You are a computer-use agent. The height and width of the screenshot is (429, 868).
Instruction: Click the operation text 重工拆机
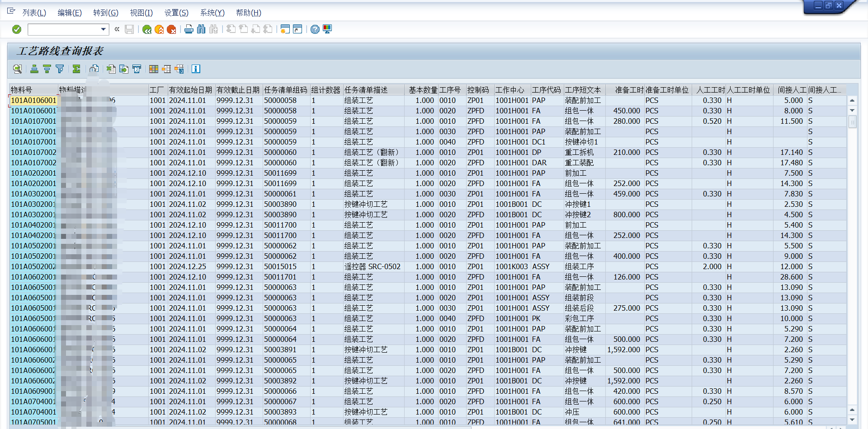(579, 152)
